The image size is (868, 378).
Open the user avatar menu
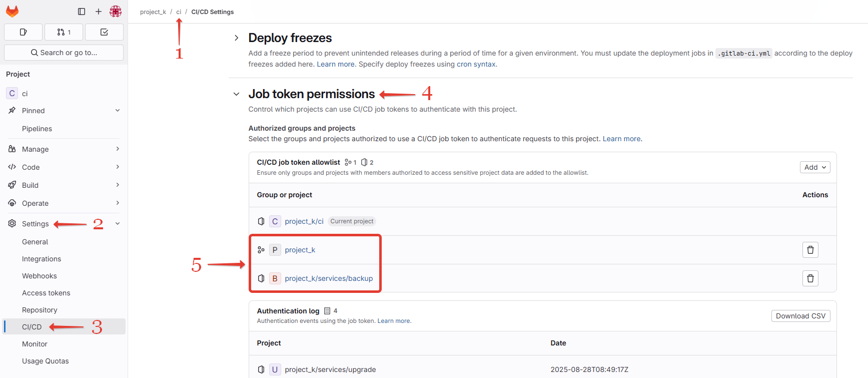tap(116, 12)
